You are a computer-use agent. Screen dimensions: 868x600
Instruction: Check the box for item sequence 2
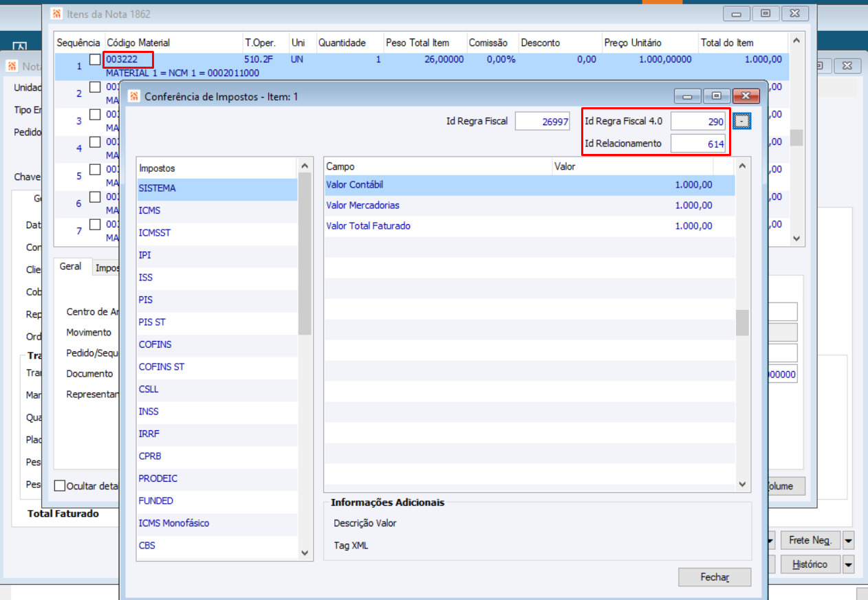[x=95, y=87]
